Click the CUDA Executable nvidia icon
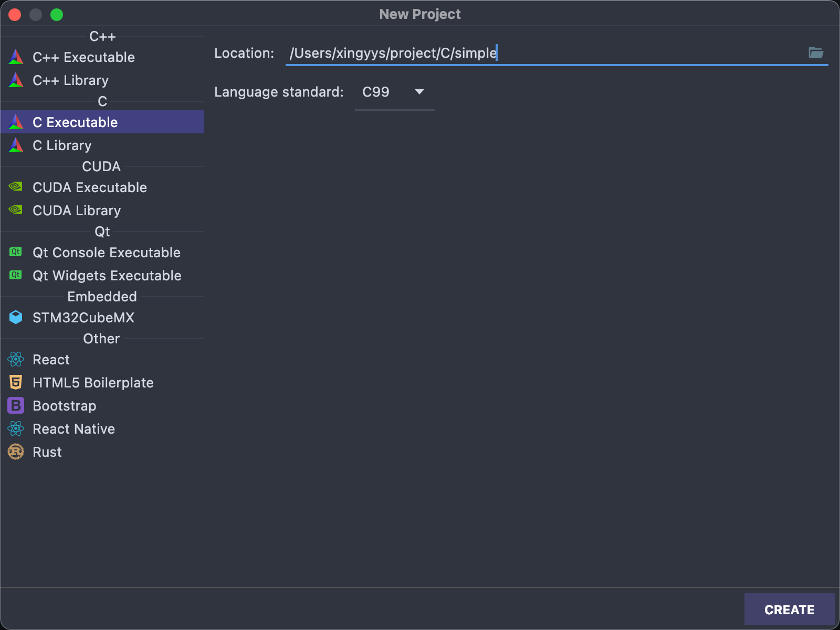Screen dimensions: 840x630 click(x=16, y=186)
